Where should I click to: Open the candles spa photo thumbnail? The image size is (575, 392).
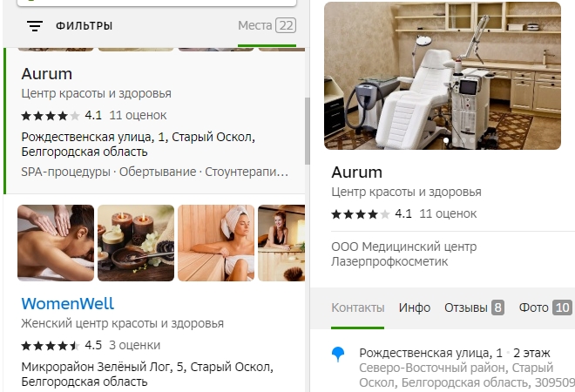(136, 243)
